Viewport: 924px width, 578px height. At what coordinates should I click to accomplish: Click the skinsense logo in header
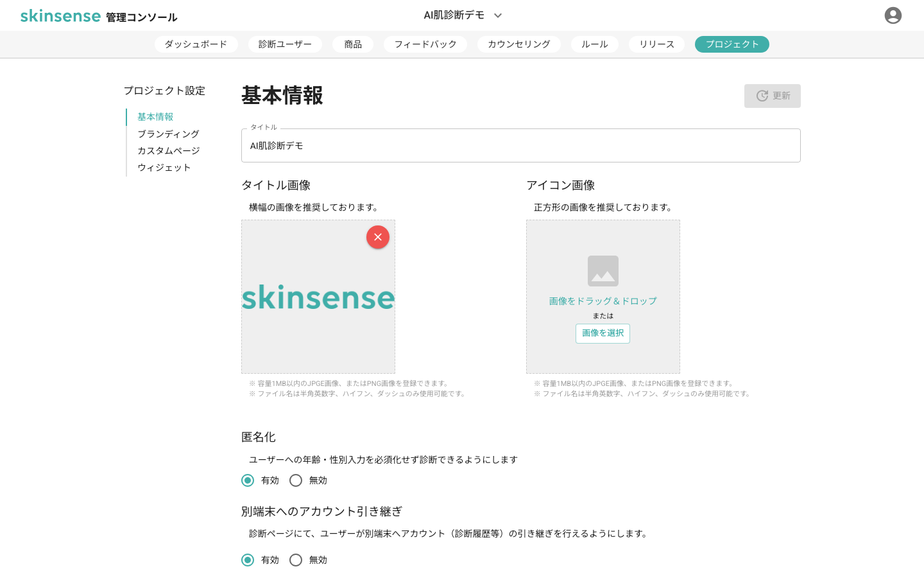pos(60,15)
